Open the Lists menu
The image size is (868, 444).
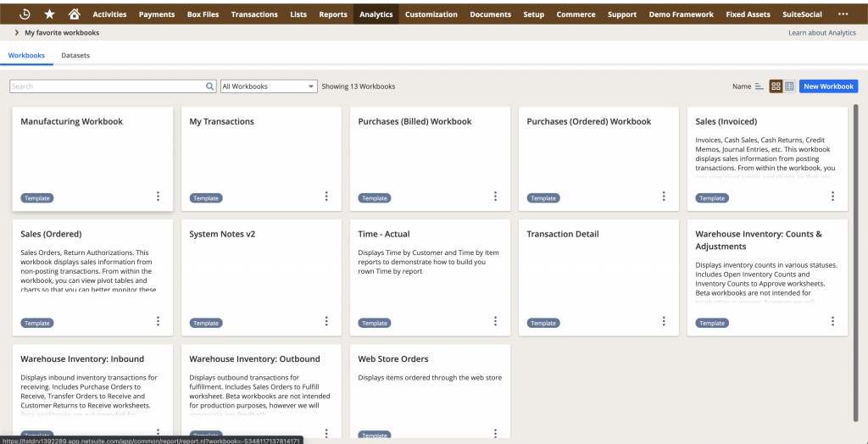(x=298, y=14)
